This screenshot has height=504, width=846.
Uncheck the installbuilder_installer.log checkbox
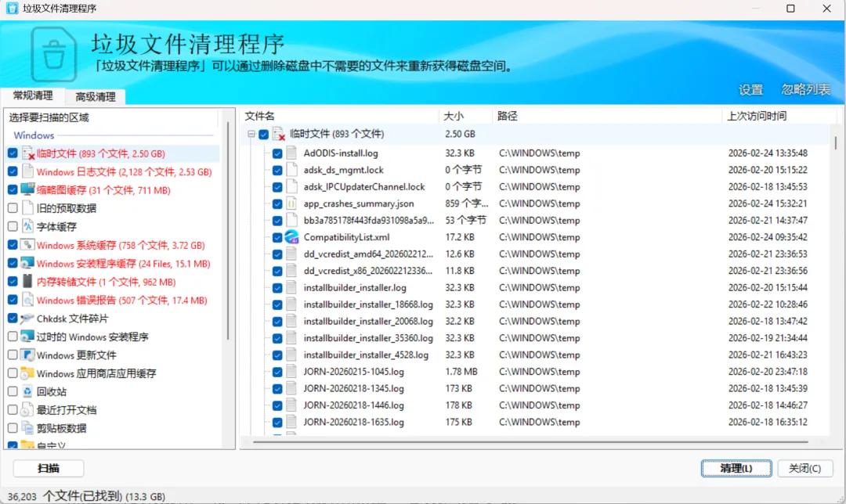click(277, 288)
